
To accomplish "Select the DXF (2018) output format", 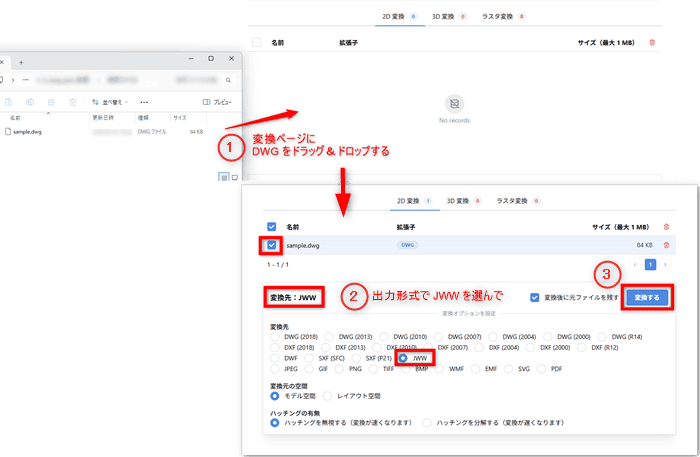I will 275,347.
